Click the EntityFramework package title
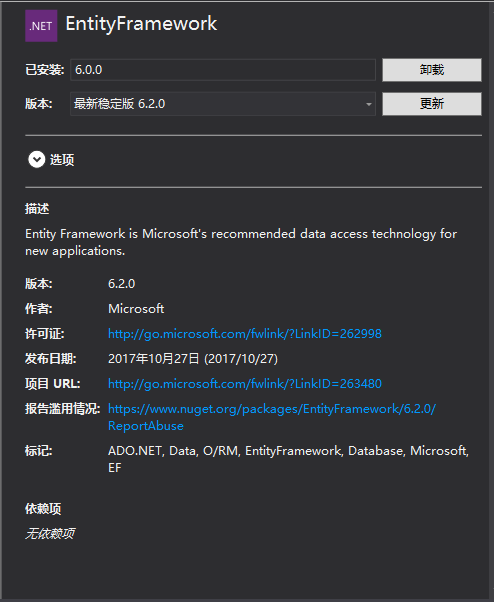Image resolution: width=494 pixels, height=602 pixels. click(x=141, y=24)
